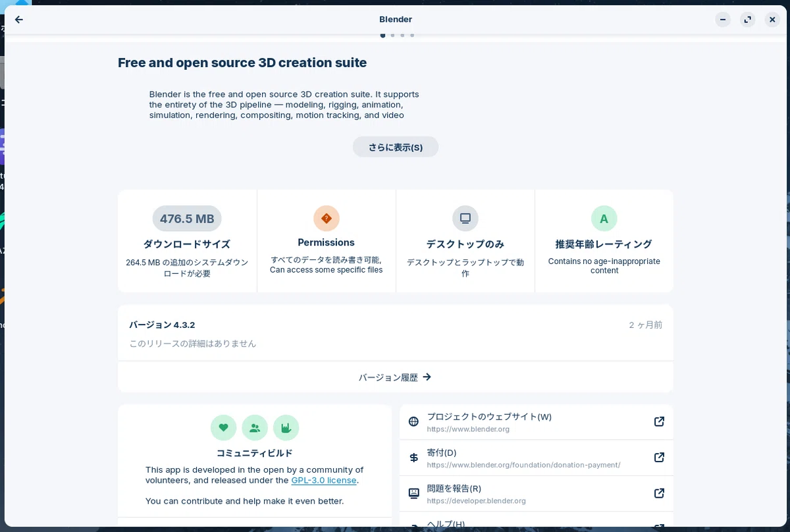Click 'このリリースの詳細はありません' text
790x532 pixels.
pos(193,344)
